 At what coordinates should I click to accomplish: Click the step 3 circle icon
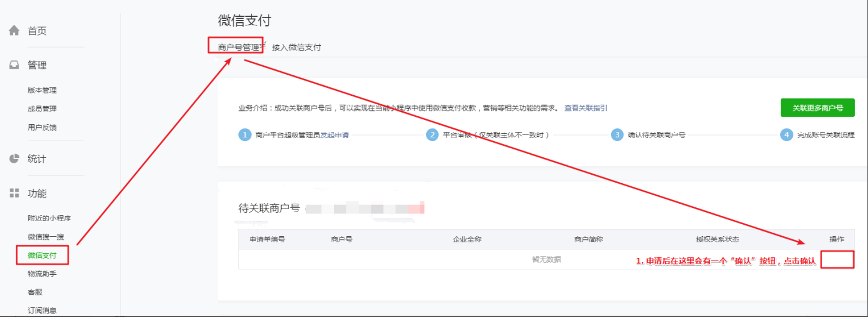tap(617, 135)
